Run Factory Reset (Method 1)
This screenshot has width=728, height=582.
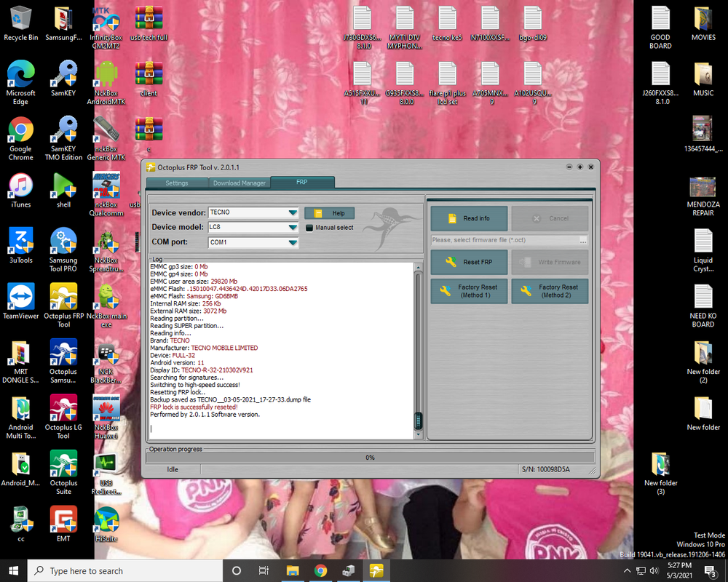469,291
